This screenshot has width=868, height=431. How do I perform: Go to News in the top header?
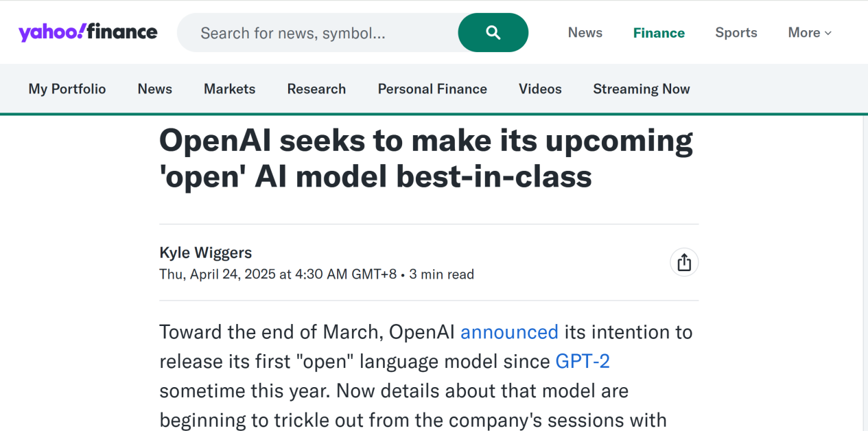click(x=585, y=33)
